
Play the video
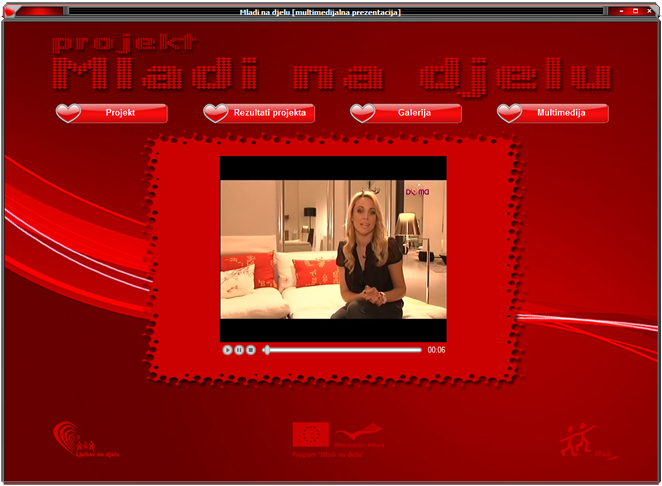(x=228, y=350)
